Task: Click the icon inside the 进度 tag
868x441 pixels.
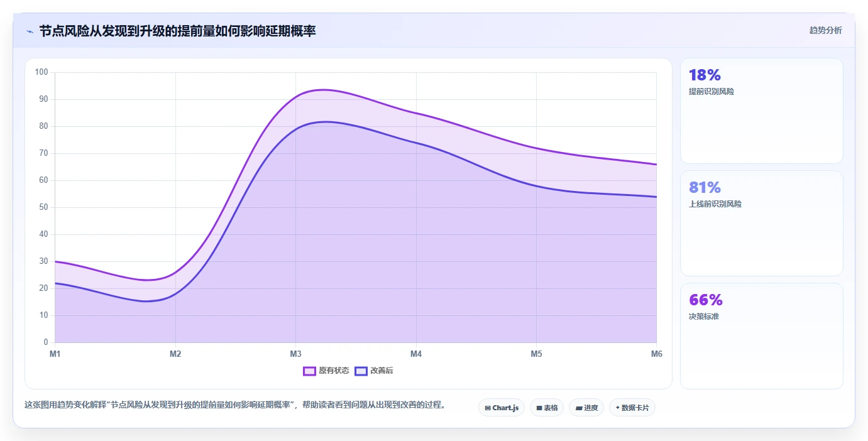Action: click(x=578, y=408)
